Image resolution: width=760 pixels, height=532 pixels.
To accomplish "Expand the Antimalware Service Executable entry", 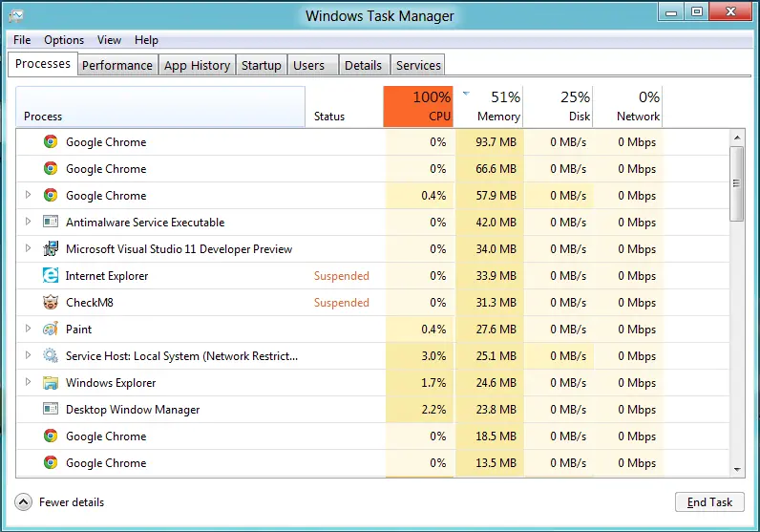I will [28, 222].
